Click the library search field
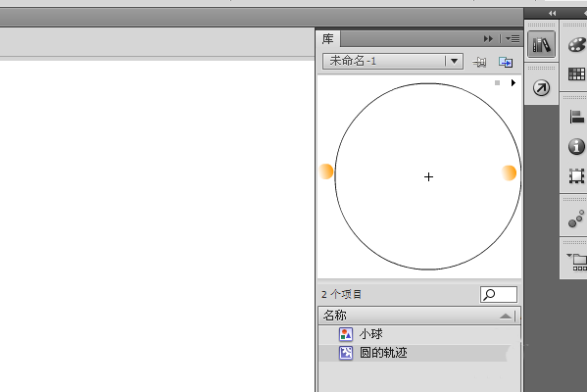The image size is (587, 392). pos(499,295)
